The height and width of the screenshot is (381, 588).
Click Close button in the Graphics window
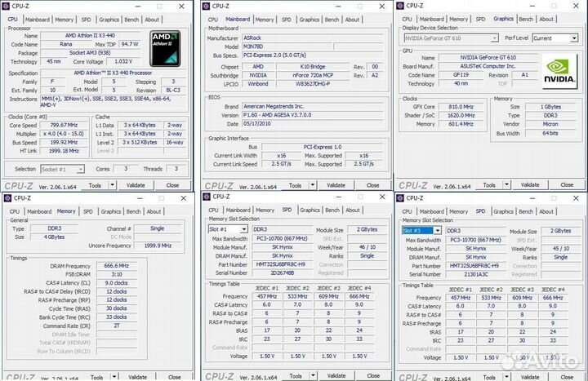pyautogui.click(x=567, y=184)
